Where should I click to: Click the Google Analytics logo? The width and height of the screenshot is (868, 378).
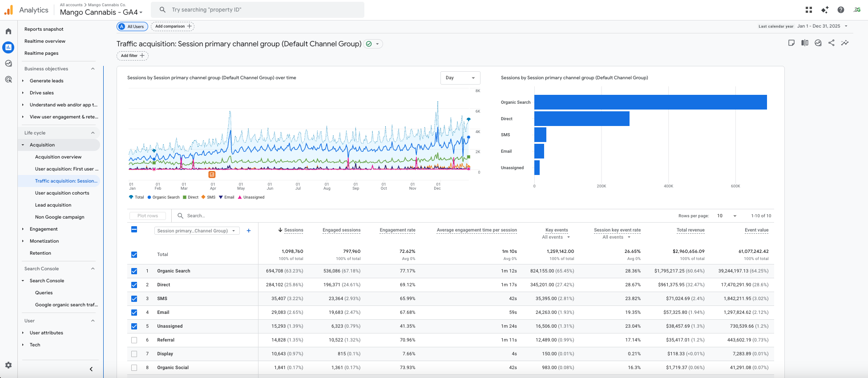point(9,10)
